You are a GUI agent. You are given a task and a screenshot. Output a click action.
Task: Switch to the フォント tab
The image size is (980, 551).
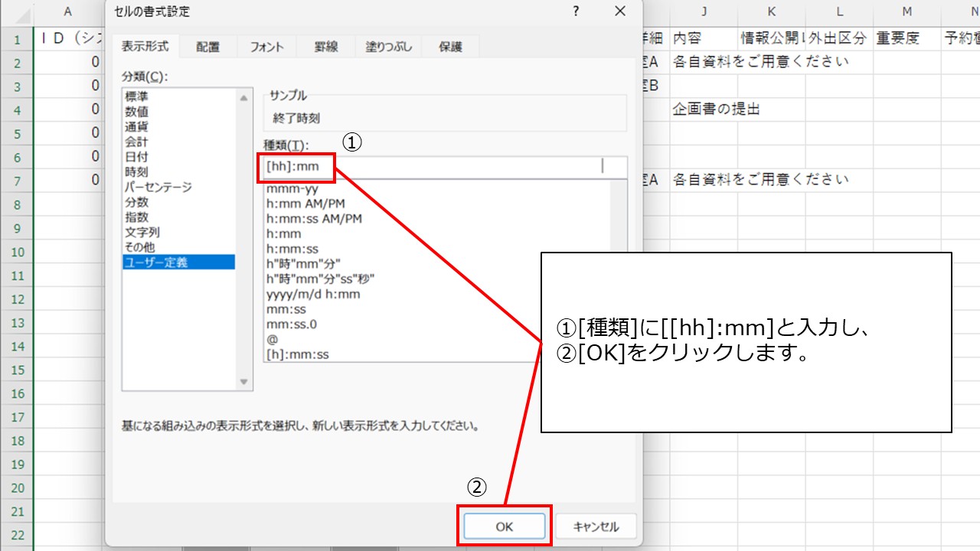pos(266,47)
